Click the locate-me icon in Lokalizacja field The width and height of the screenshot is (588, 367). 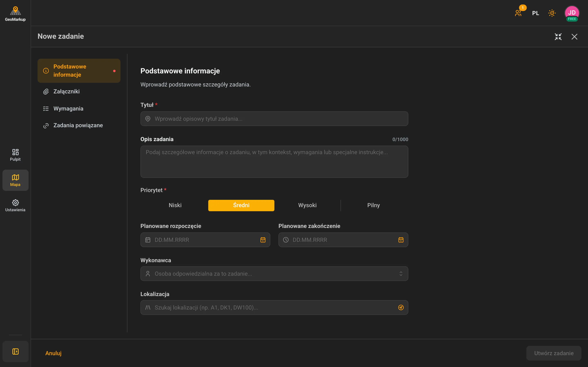(x=401, y=307)
